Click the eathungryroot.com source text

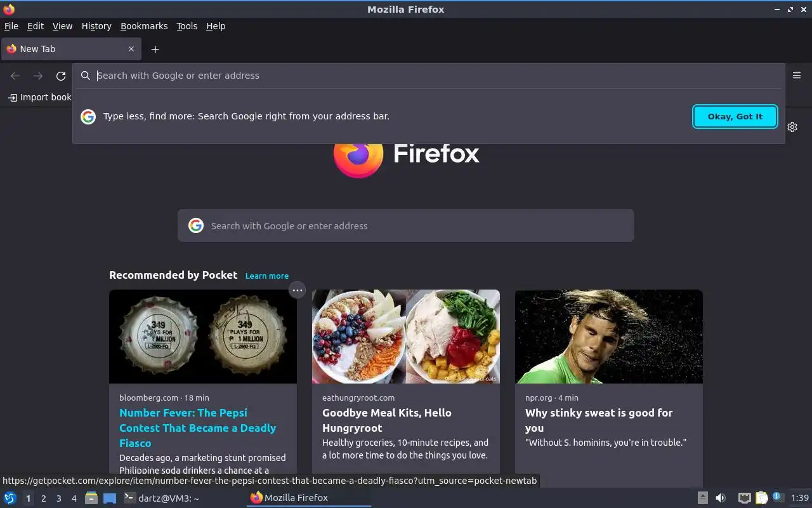[x=358, y=398]
